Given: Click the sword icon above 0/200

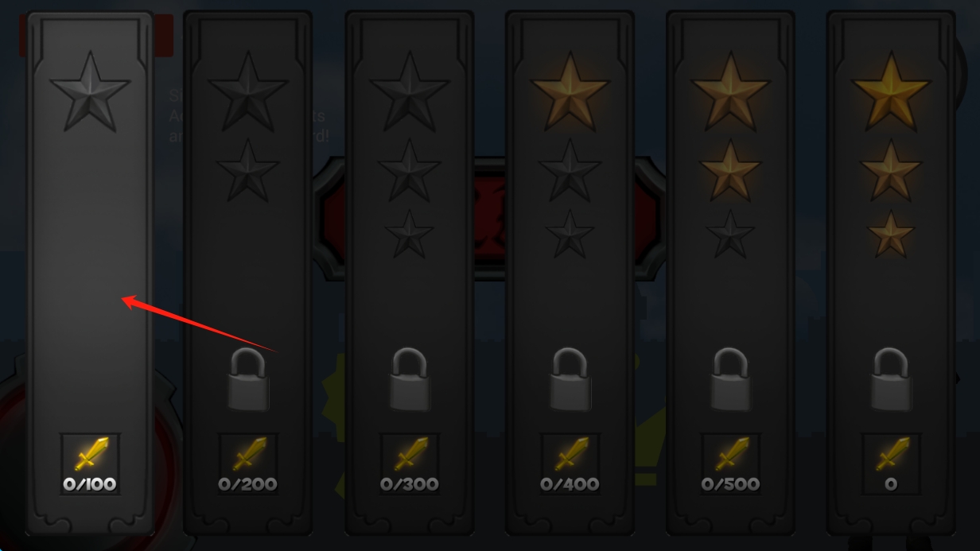Looking at the screenshot, I should point(249,454).
